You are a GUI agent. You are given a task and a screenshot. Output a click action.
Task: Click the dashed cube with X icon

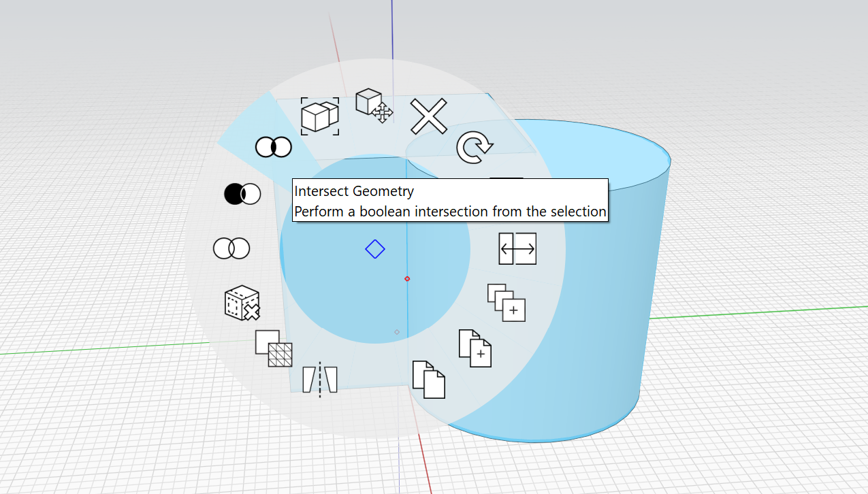242,303
